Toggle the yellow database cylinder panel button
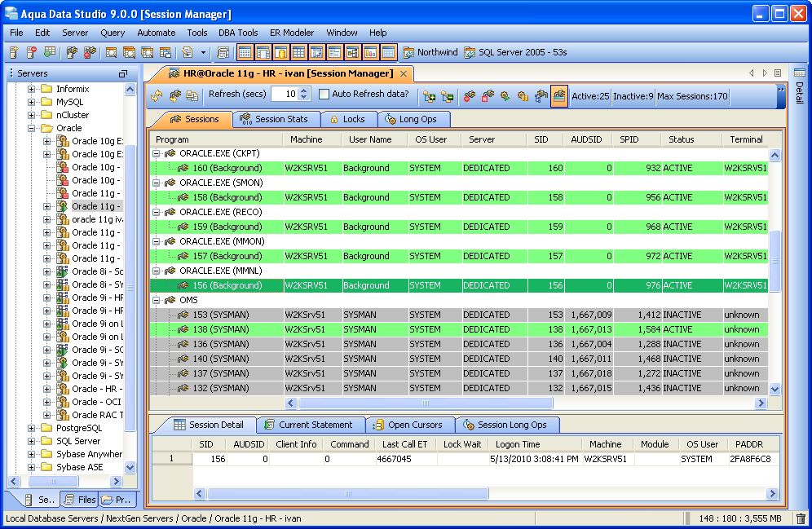This screenshot has height=529, width=812. click(280, 52)
